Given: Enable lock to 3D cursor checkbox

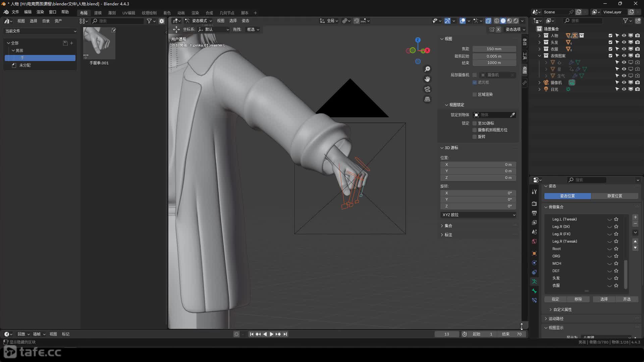Looking at the screenshot, I should click(475, 123).
